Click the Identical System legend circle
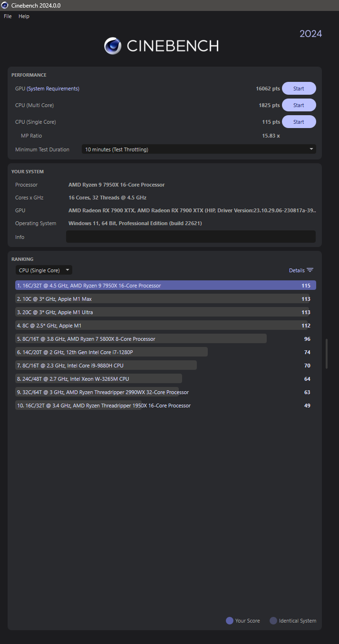Image resolution: width=339 pixels, height=644 pixels. point(273,621)
